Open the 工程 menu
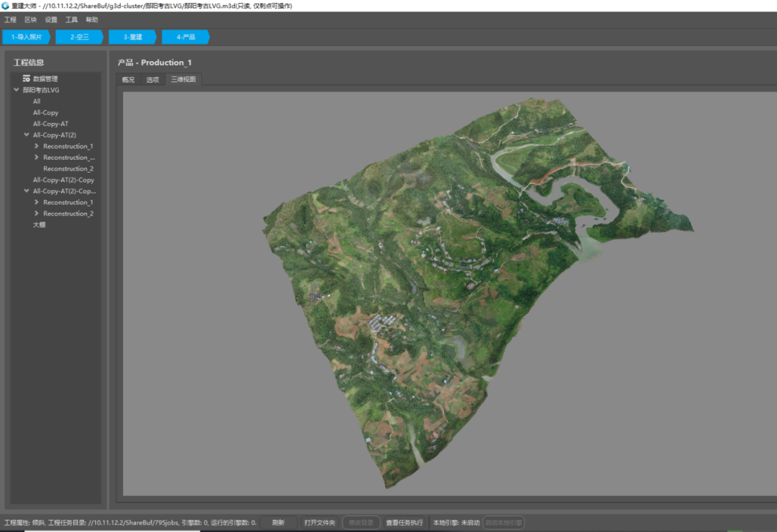The image size is (777, 532). 10,20
